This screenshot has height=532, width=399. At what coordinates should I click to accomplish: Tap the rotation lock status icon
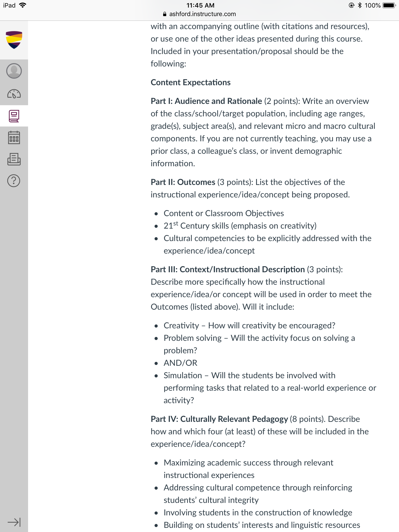pos(351,5)
